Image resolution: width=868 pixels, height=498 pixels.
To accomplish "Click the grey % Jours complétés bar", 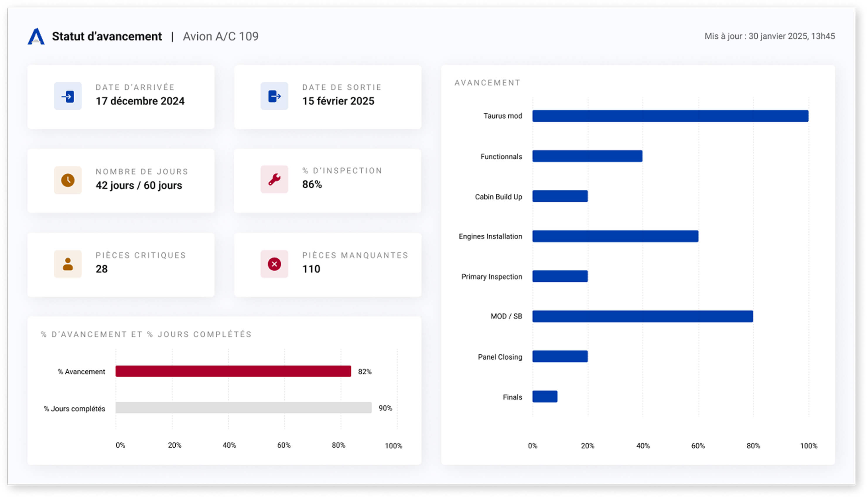I will [x=243, y=408].
